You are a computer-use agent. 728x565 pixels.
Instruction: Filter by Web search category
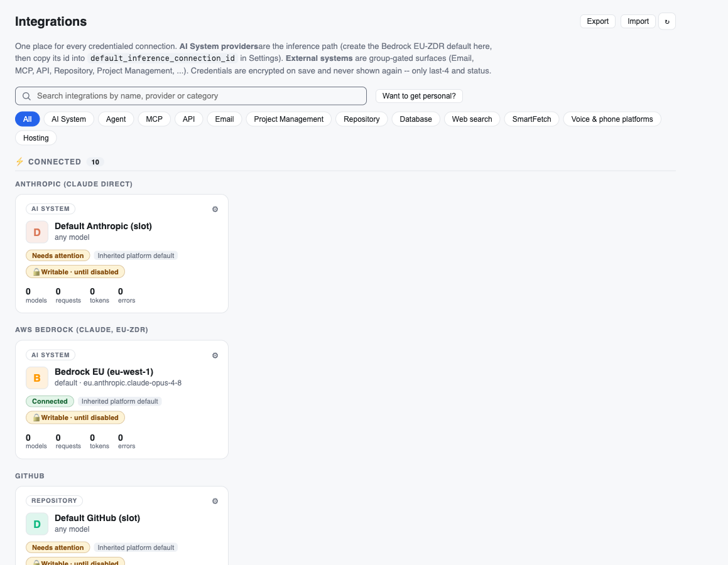coord(472,119)
